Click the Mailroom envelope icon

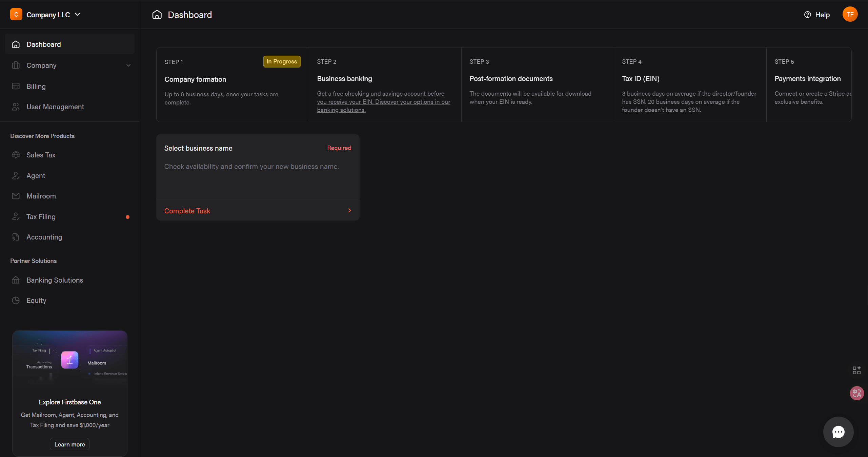coord(16,196)
